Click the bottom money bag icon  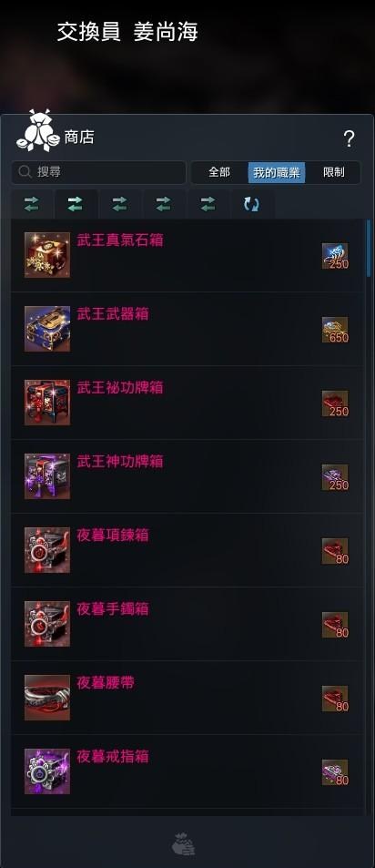tap(184, 843)
